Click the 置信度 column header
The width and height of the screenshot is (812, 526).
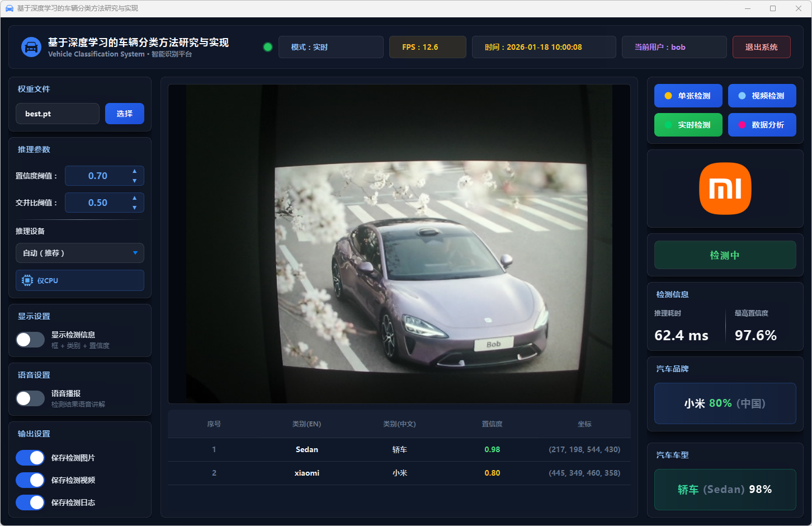[x=492, y=424]
